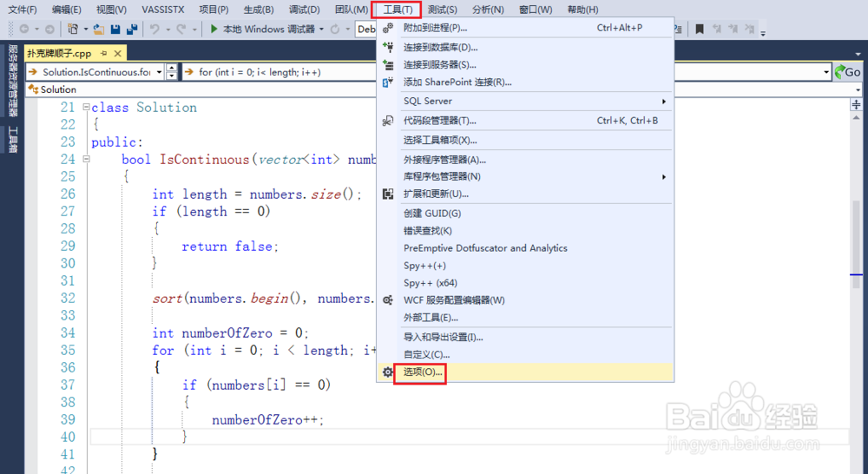Choose 选择工具箱项(X)... menu entry
This screenshot has height=474, width=868.
click(525, 140)
